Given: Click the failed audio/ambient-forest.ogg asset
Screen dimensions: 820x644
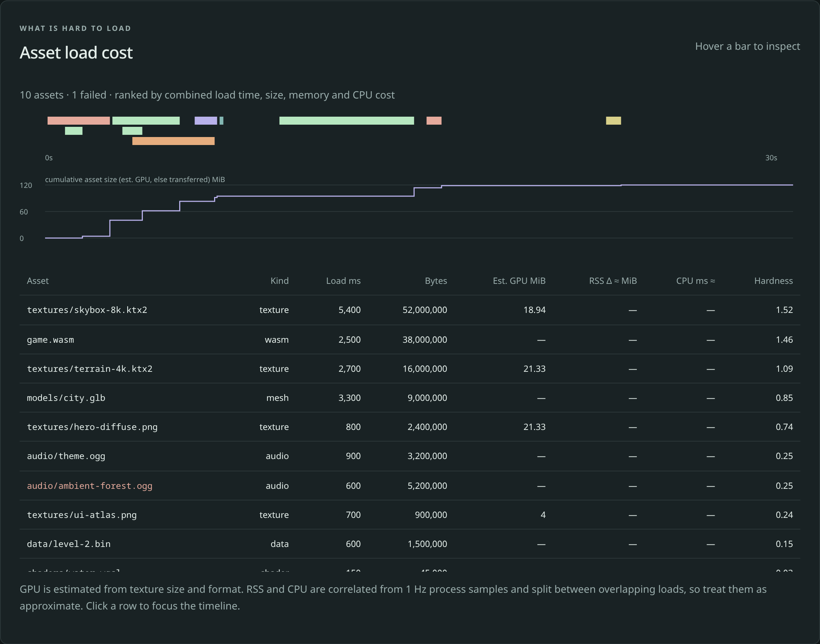Looking at the screenshot, I should [90, 486].
